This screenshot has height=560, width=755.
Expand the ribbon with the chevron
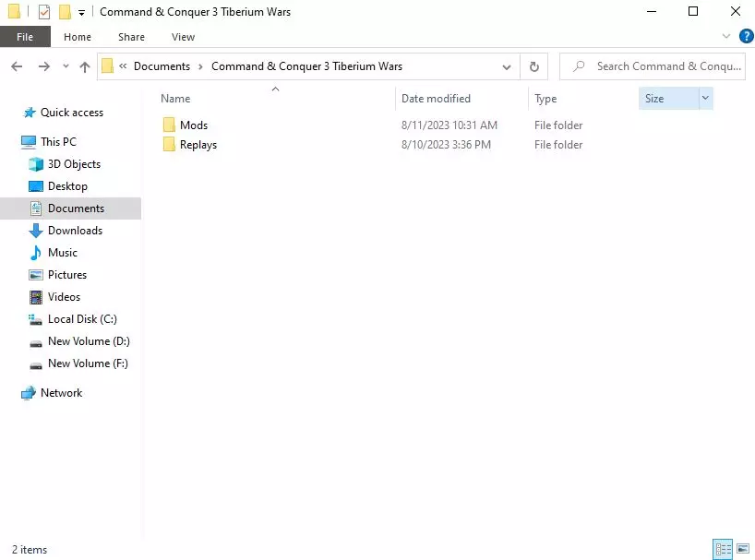(x=726, y=36)
